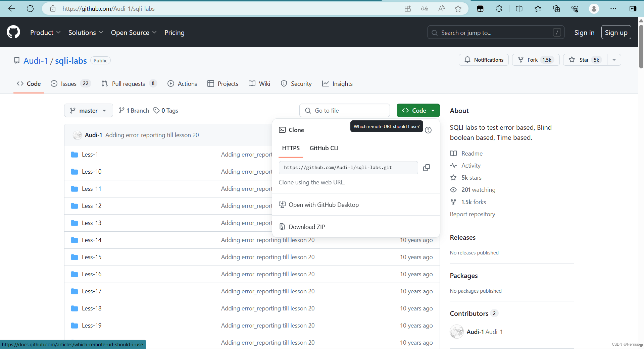Screen dimensions: 644x349
Task: Expand the star lists dropdown arrow
Action: [614, 60]
